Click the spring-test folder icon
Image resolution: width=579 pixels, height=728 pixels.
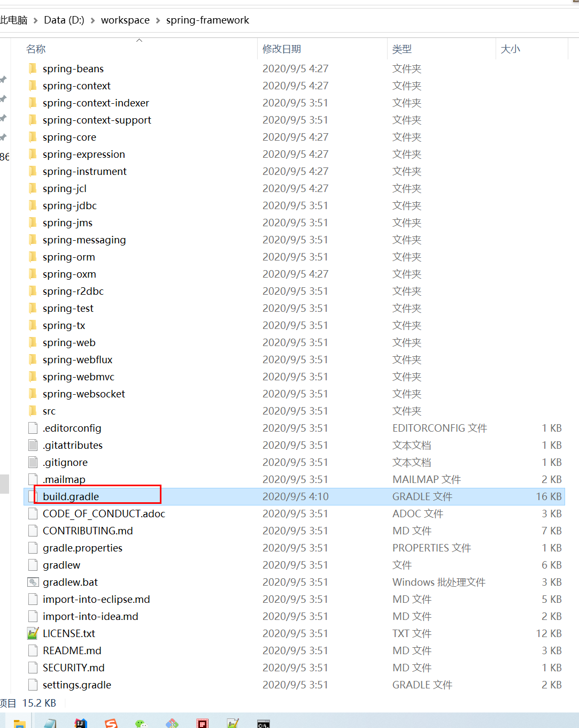pos(33,308)
